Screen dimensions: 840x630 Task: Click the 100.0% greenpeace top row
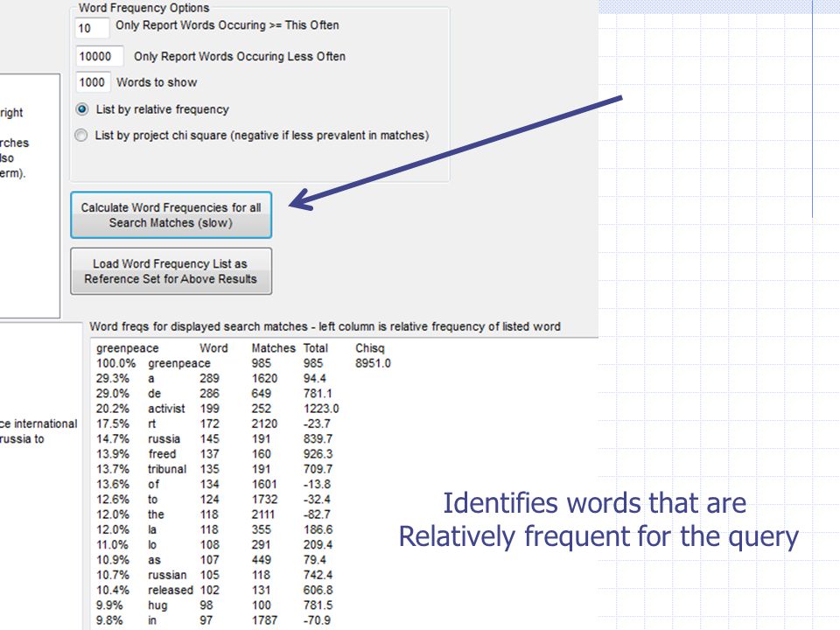(243, 363)
